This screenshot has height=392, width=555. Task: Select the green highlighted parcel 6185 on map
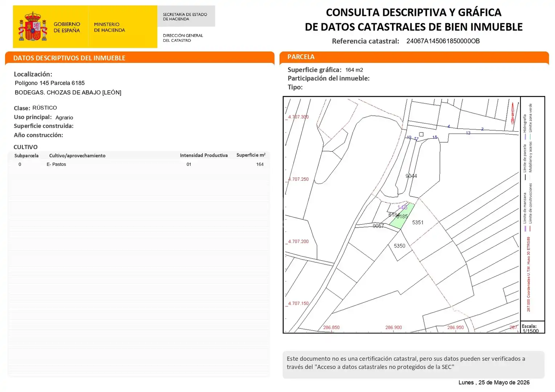point(402,216)
